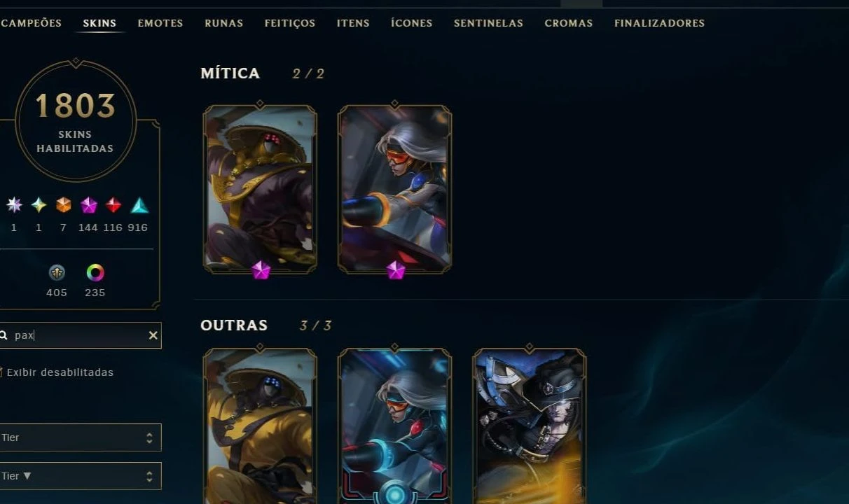This screenshot has height=504, width=849.
Task: Click the red epic gem icon above 116
Action: [113, 205]
